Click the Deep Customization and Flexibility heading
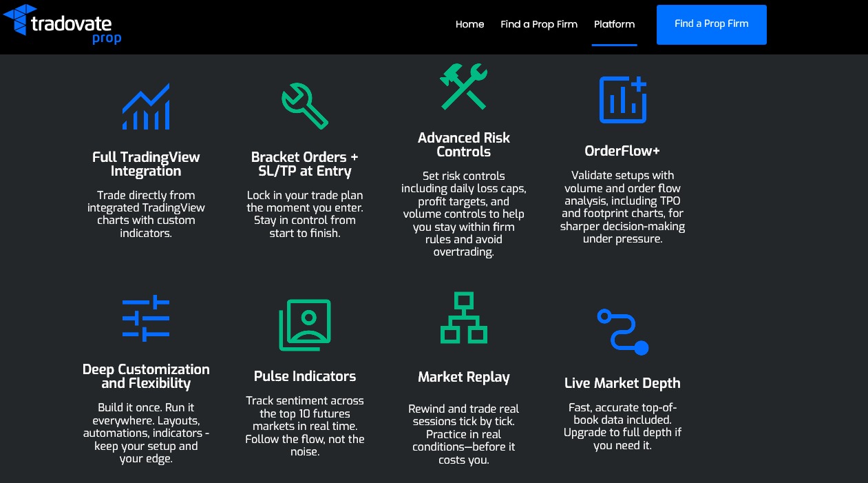Screen dimensions: 868x483 (x=146, y=378)
